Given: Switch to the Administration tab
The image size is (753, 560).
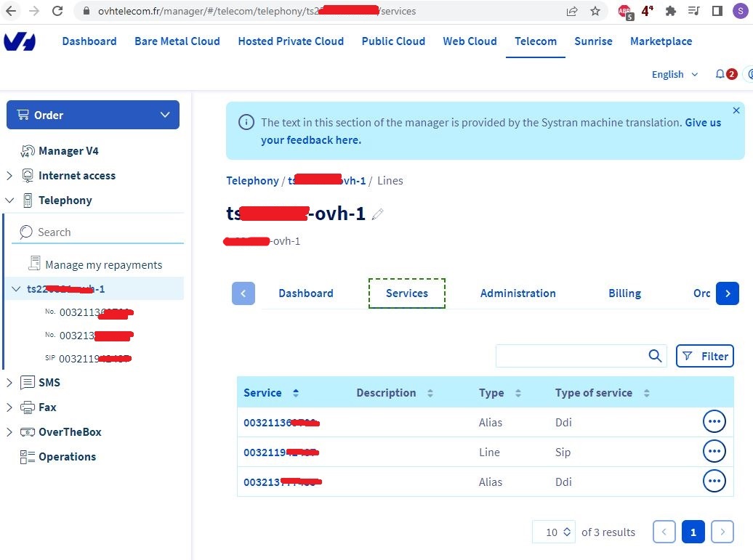Looking at the screenshot, I should (x=518, y=293).
